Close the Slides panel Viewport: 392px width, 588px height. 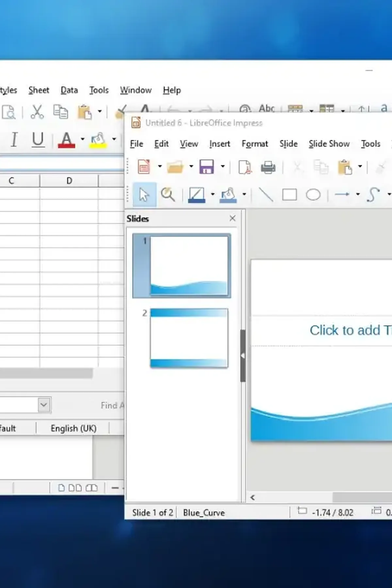(x=233, y=218)
